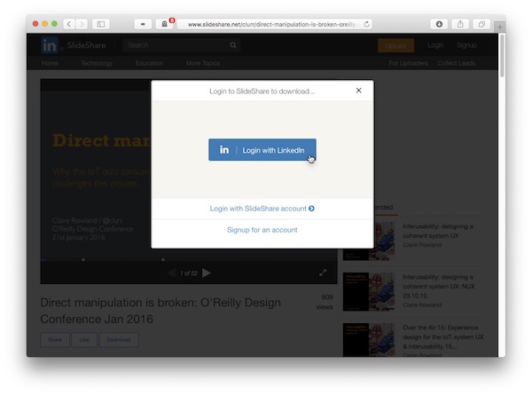Image resolution: width=532 pixels, height=395 pixels.
Task: Reload the page with the refresh icon
Action: click(x=366, y=24)
